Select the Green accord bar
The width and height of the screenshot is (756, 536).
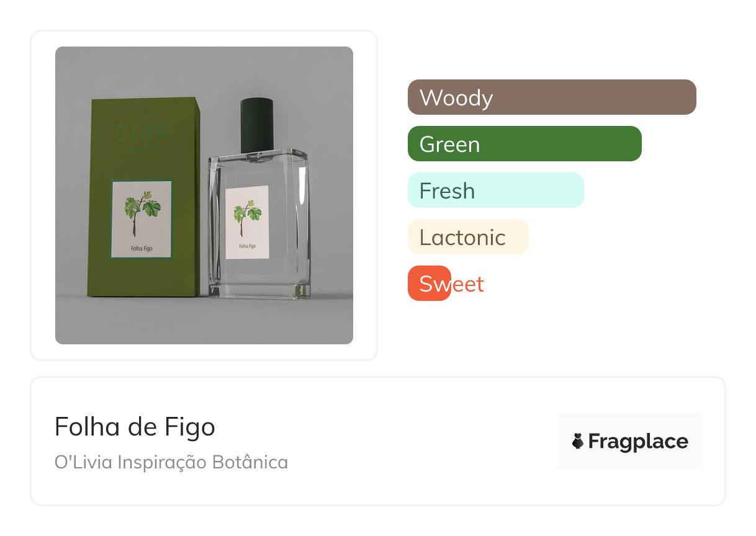[524, 144]
